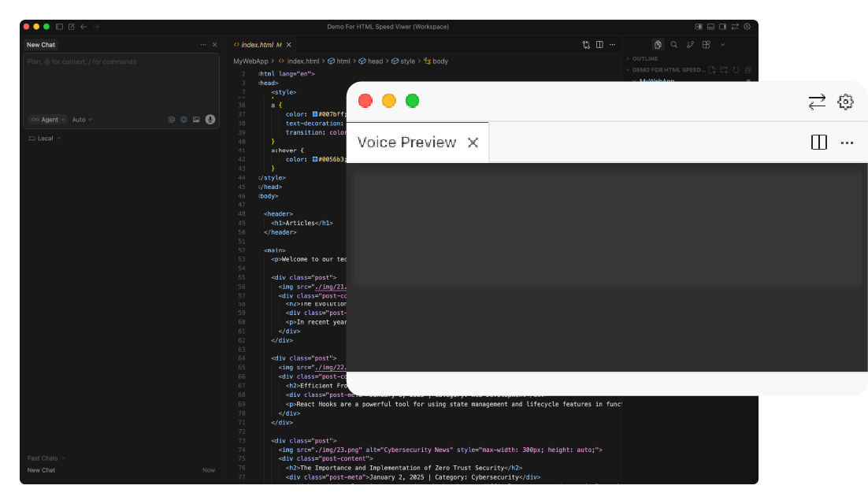Click the Explorer files icon in sidebar
Screen dimensions: 868x504
[x=658, y=45]
